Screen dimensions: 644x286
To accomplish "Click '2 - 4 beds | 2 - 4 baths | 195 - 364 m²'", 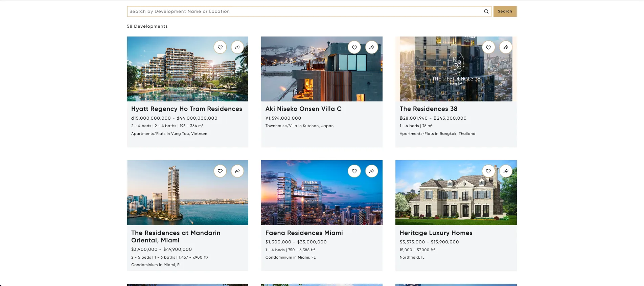I will coord(167,126).
